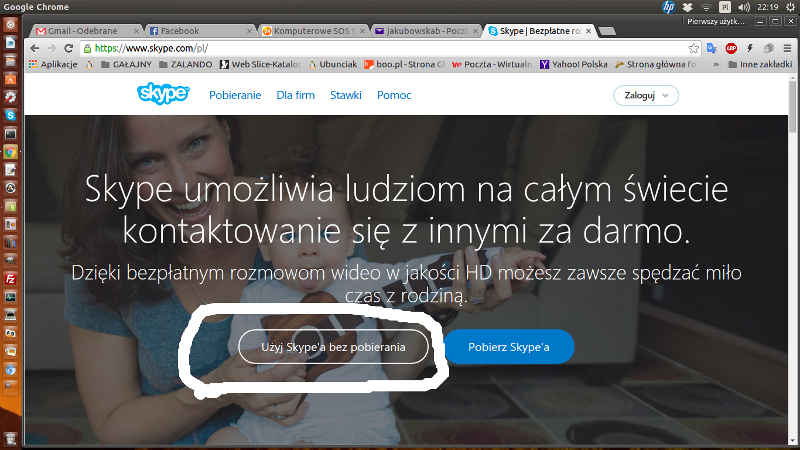This screenshot has height=450, width=800.
Task: Open Ubuntu Software Center in the dock
Action: pyautogui.click(x=10, y=79)
